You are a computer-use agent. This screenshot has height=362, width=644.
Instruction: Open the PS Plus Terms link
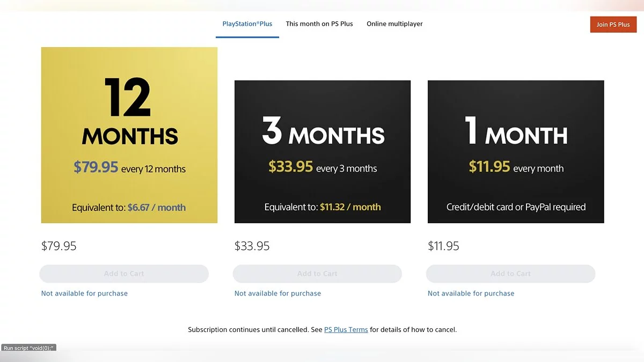(346, 330)
